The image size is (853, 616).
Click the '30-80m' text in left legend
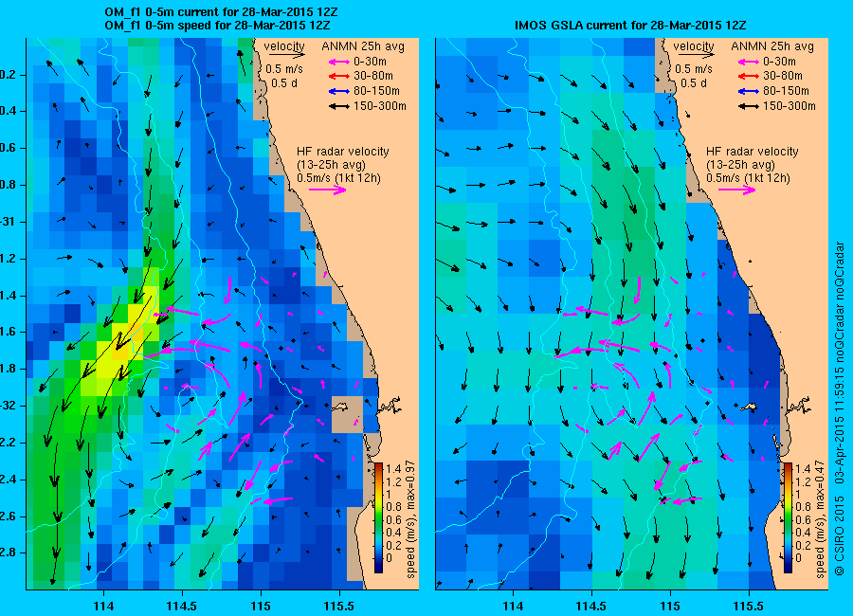[x=373, y=76]
